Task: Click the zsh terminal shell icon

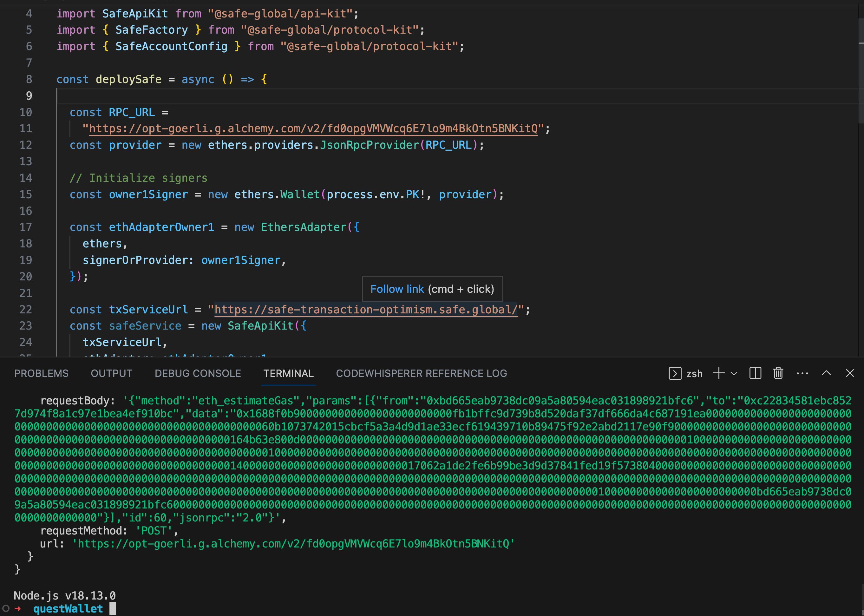Action: click(675, 374)
